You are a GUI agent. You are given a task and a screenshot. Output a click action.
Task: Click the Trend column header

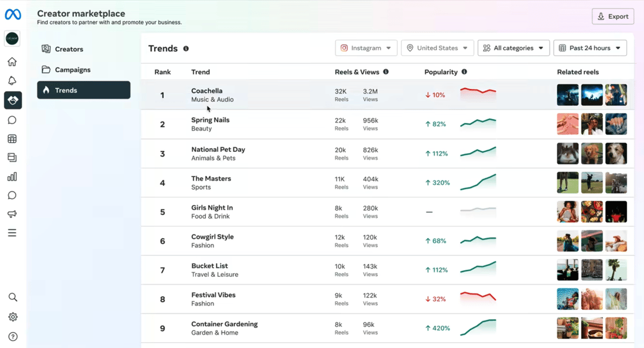click(x=201, y=72)
